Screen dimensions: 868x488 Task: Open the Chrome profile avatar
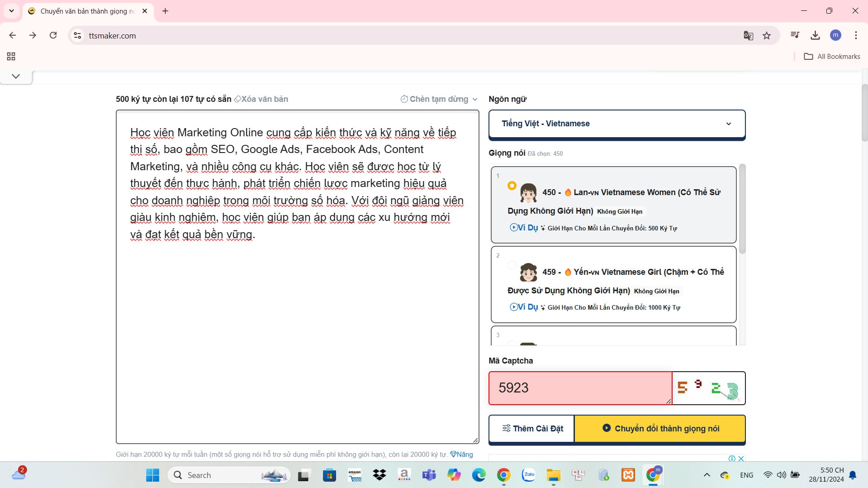(x=835, y=35)
